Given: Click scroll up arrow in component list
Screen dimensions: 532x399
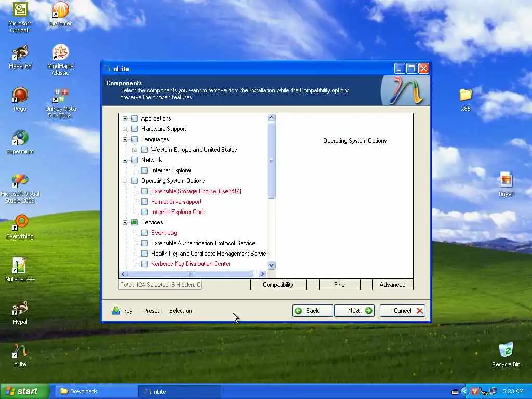Looking at the screenshot, I should coord(271,118).
